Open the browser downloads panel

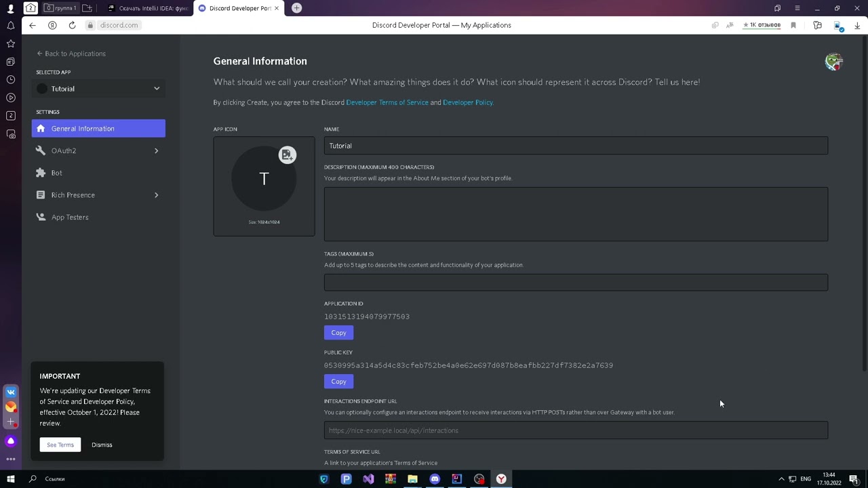[857, 25]
